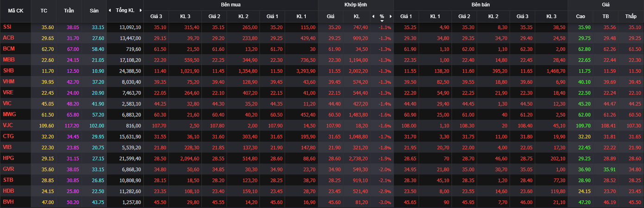Open the SSI stock symbol
Viewport: 644px width, 208px height.
(7, 27)
